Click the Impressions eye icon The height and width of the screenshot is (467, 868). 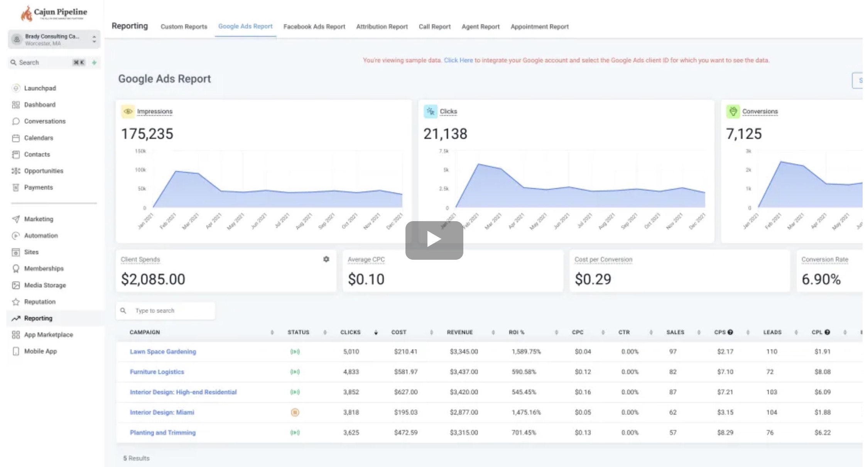pyautogui.click(x=128, y=112)
